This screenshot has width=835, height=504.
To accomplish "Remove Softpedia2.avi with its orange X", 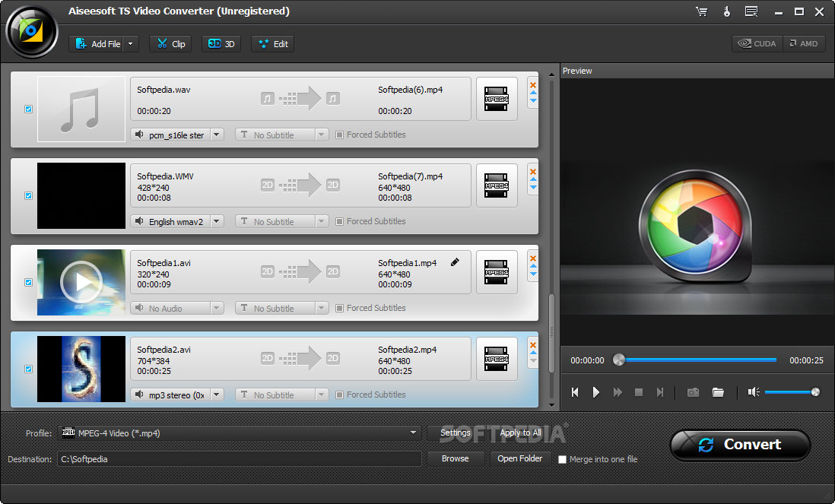I will coord(533,345).
